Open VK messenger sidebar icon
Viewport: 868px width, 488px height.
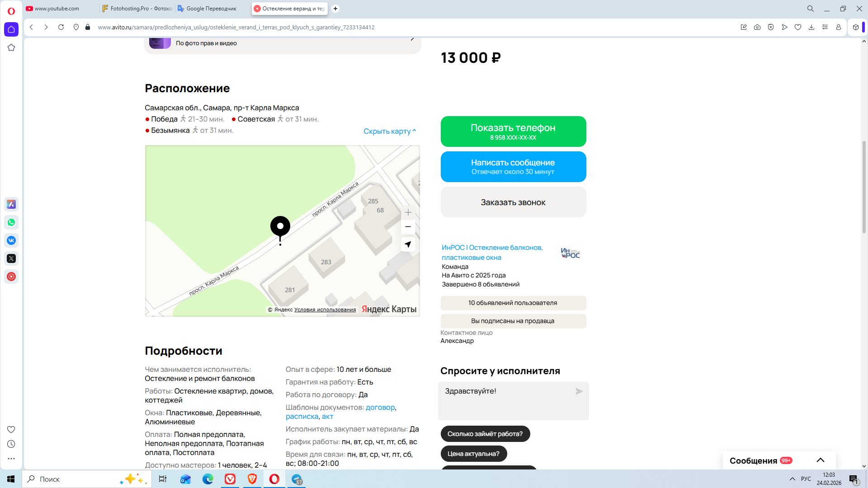pos(11,240)
